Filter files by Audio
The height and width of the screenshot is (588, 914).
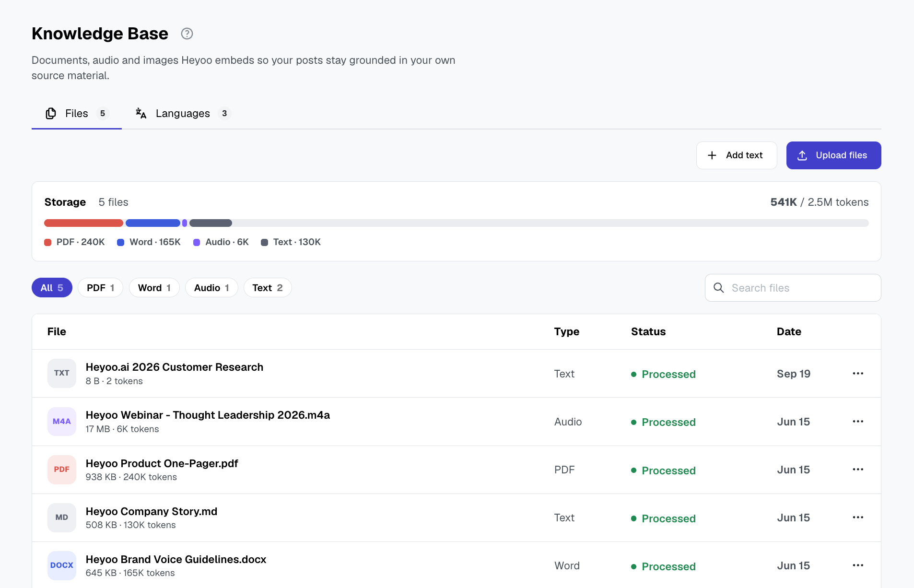(x=211, y=288)
